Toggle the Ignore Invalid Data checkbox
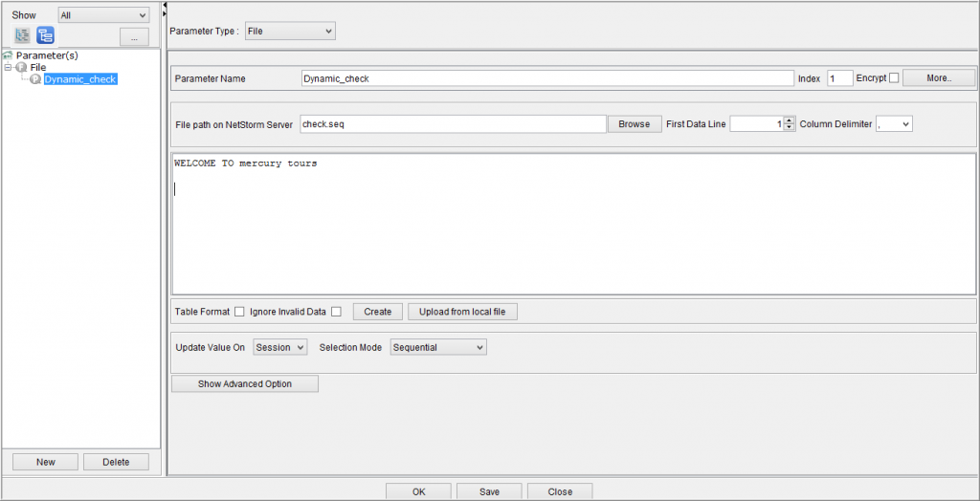 click(336, 312)
